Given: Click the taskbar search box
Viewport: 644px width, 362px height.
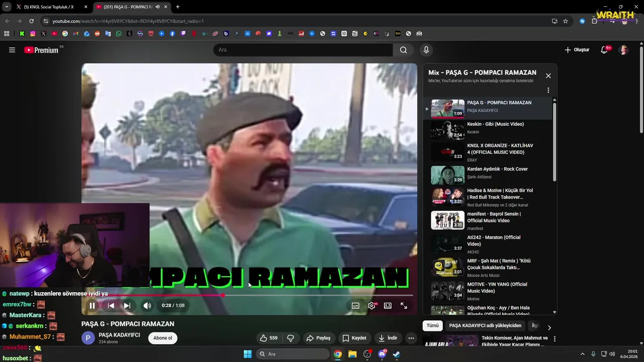Looking at the screenshot, I should point(293,354).
